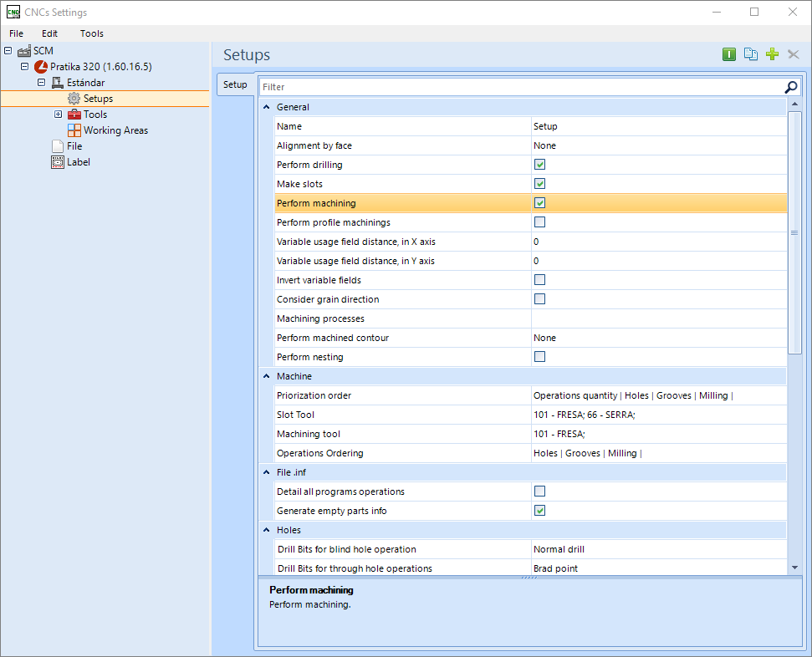Collapse the Machine property group
The width and height of the screenshot is (812, 657).
tap(267, 376)
